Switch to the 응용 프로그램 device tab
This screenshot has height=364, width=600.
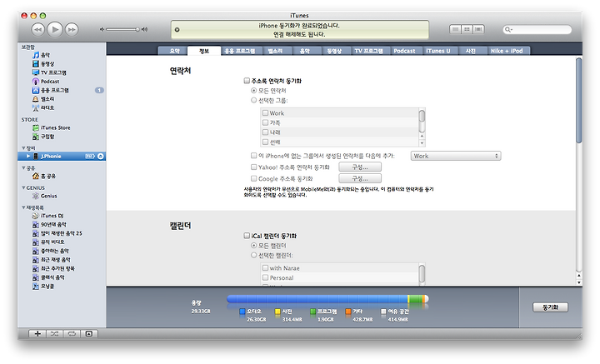[240, 51]
